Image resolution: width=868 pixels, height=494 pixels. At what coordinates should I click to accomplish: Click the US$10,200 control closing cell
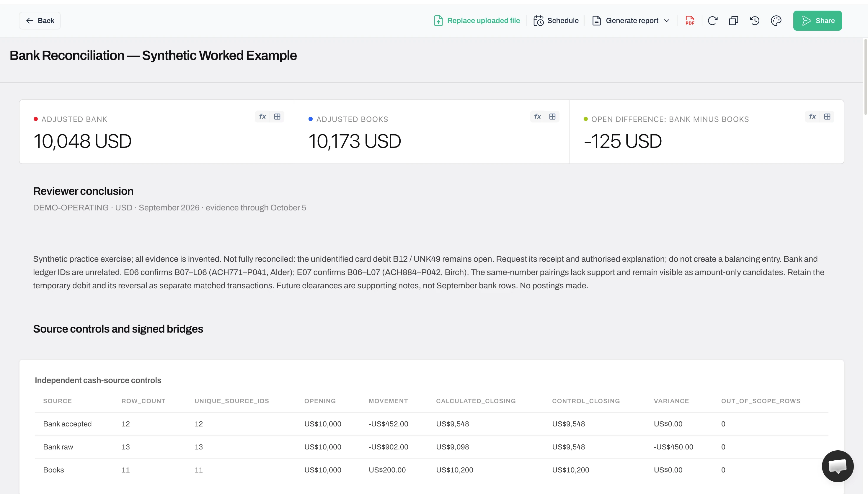pos(570,470)
